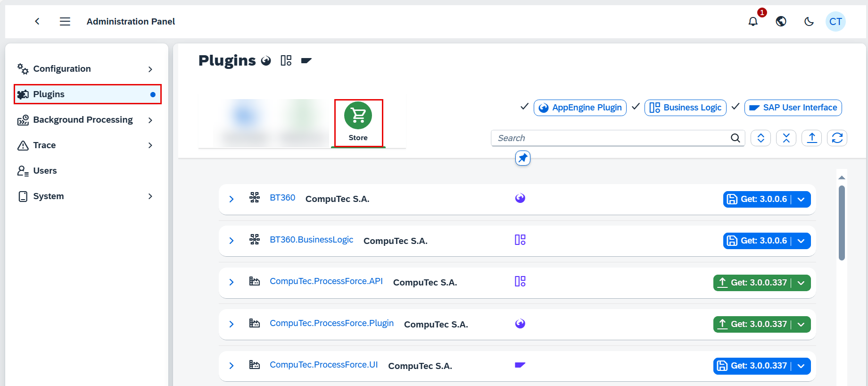Toggle the hamburger menu icon
Screen dimensions: 868x386
65,21
